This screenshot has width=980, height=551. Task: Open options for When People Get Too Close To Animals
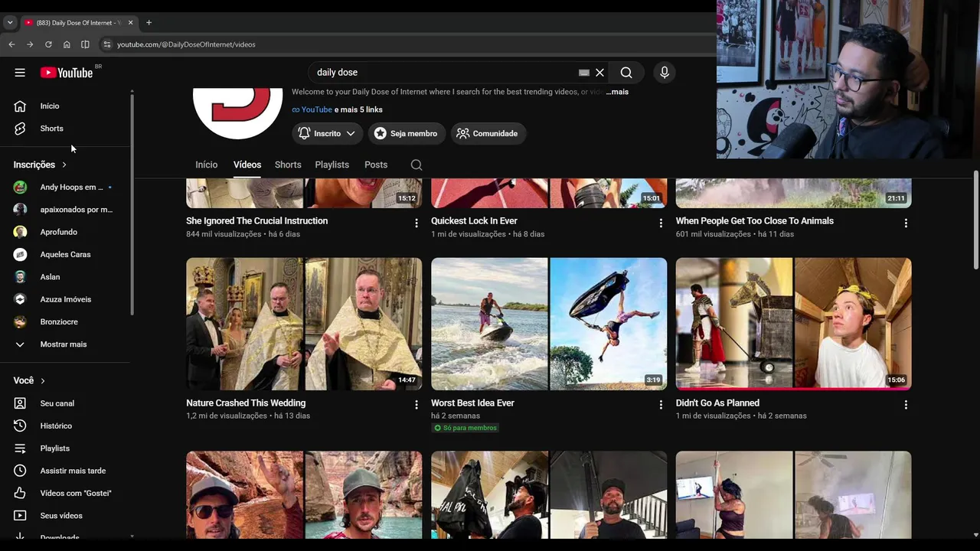tap(906, 223)
